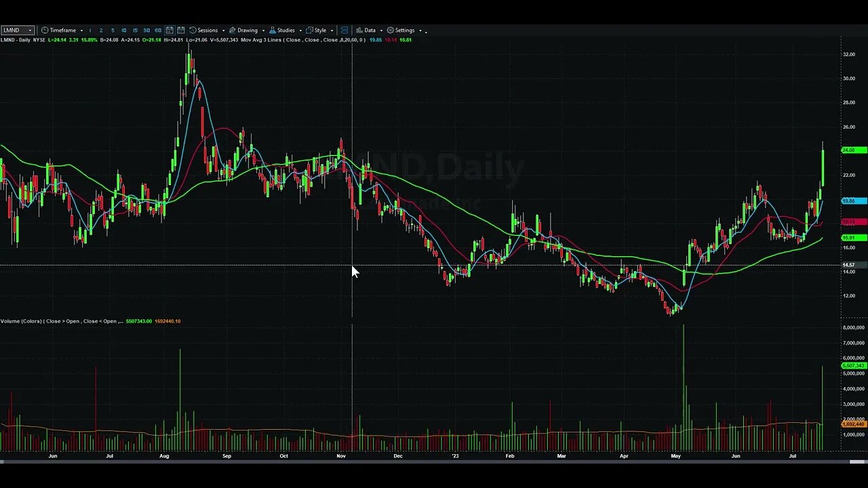Click the Settings gear icon
This screenshot has width=868, height=488.
(390, 30)
